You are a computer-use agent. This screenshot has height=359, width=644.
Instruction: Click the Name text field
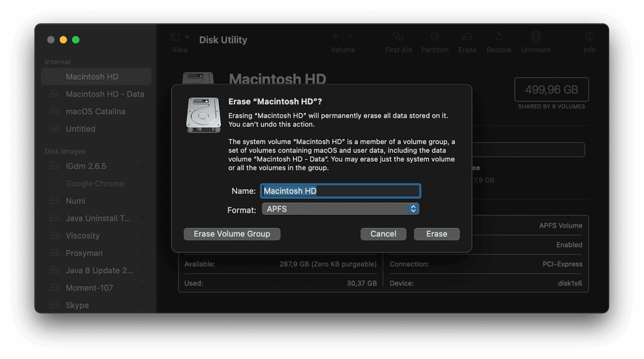341,191
